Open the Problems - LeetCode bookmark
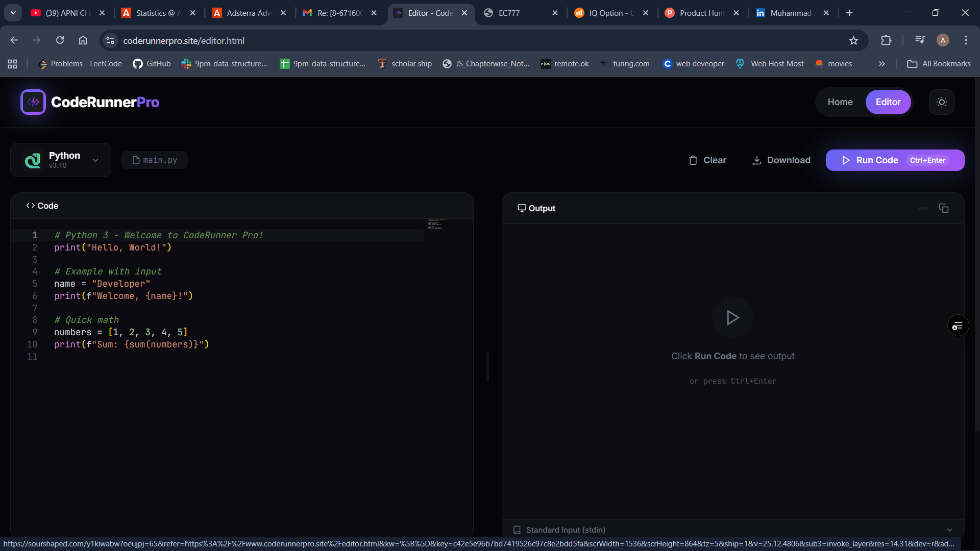This screenshot has height=551, width=980. [80, 64]
